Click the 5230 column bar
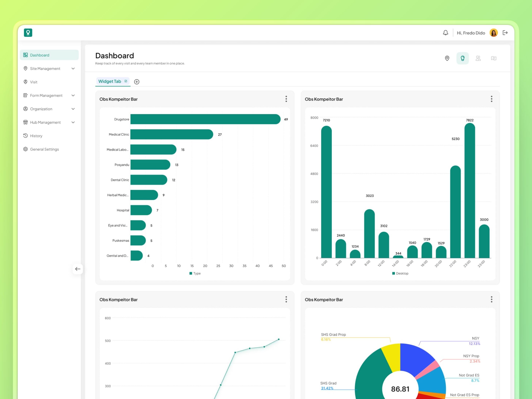The height and width of the screenshot is (399, 532). point(455,212)
